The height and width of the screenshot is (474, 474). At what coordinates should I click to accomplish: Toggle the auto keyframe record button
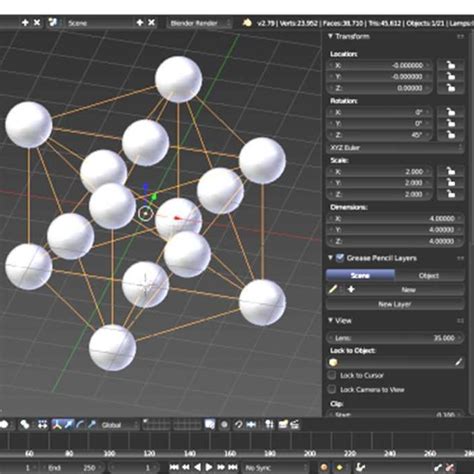tap(323, 468)
